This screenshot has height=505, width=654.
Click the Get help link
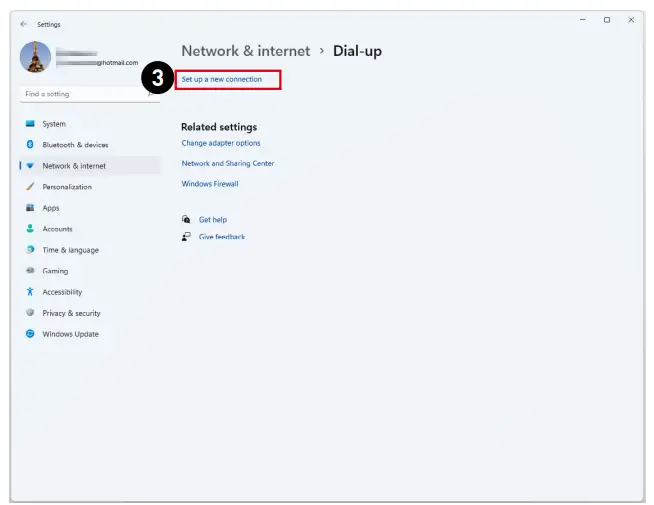(212, 219)
